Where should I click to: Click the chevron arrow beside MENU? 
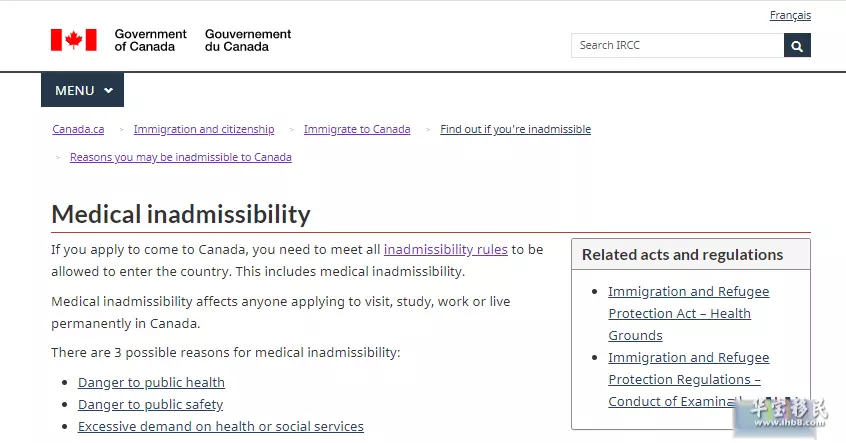108,91
